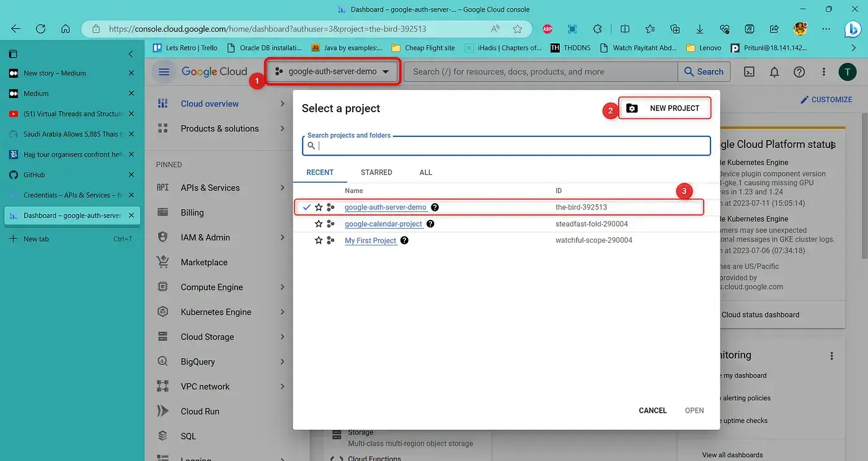Open the Google Cloud navigation hamburger menu

[164, 72]
